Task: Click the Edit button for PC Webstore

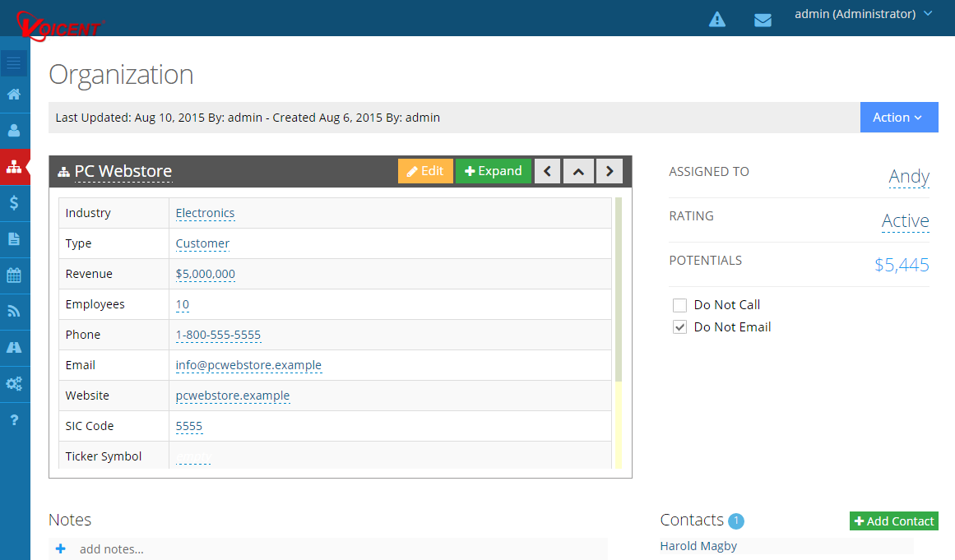Action: tap(425, 170)
